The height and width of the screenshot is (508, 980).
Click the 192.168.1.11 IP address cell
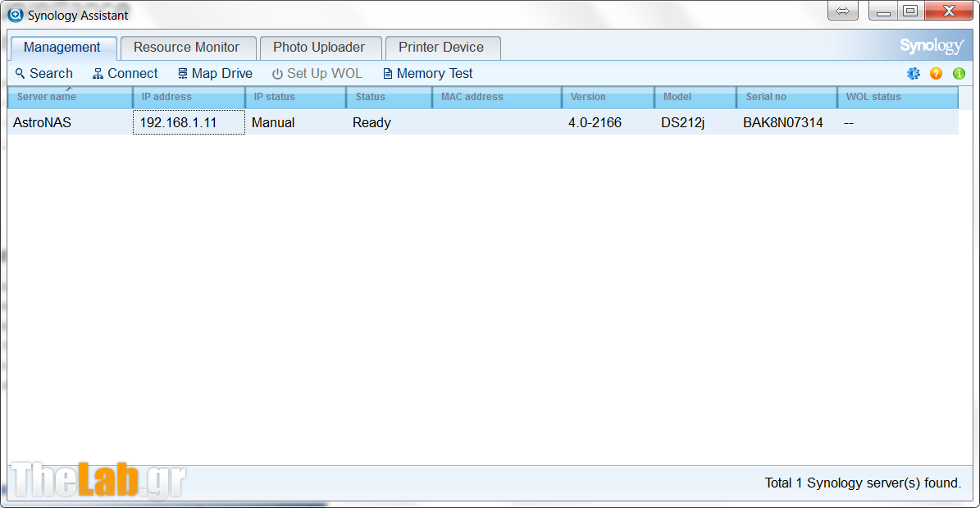[x=189, y=122]
